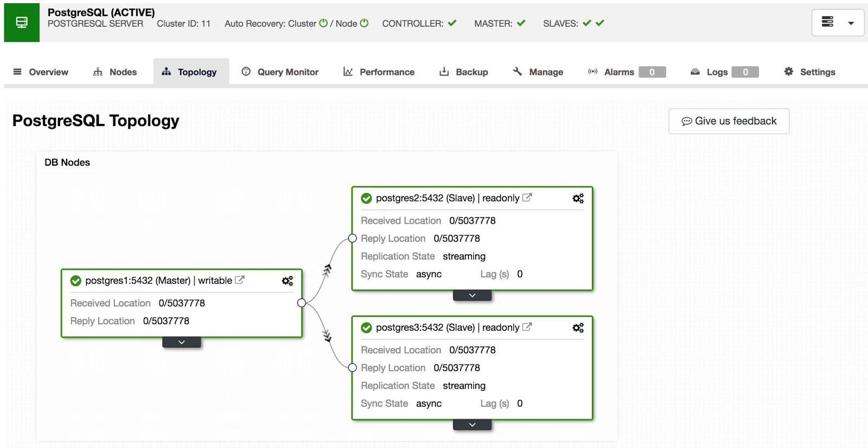Click the postgres1 output connector circle
Image resolution: width=868 pixels, height=448 pixels.
coord(302,303)
